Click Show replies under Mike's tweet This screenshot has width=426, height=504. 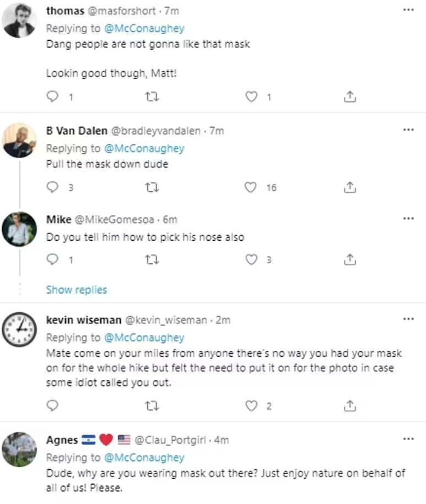pos(77,290)
